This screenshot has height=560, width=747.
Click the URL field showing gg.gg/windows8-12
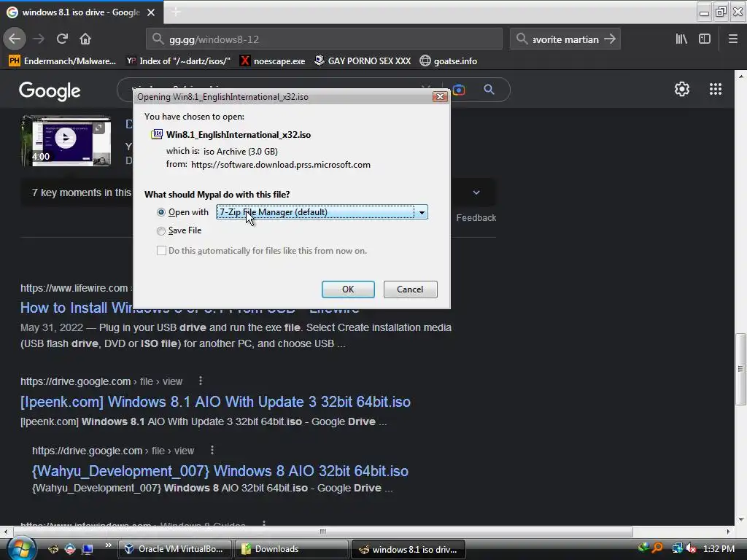click(324, 39)
